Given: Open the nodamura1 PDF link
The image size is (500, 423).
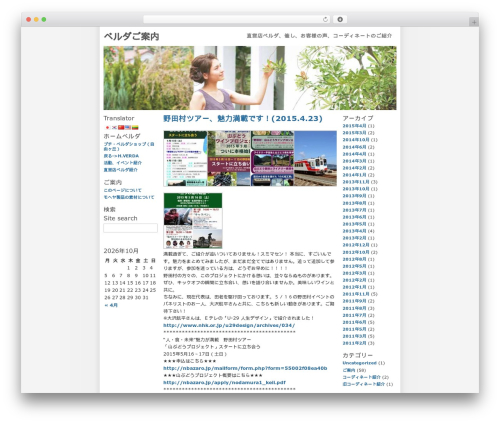Looking at the screenshot, I should [224, 382].
